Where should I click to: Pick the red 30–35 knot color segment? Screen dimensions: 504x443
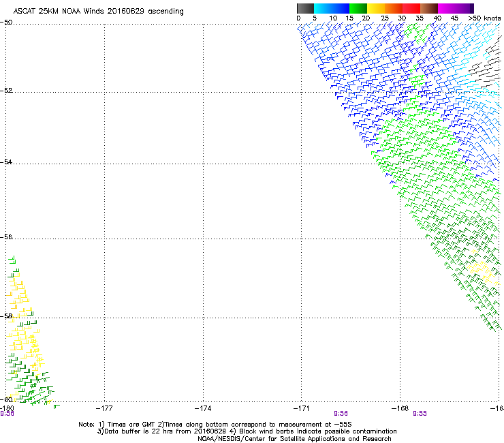411,8
